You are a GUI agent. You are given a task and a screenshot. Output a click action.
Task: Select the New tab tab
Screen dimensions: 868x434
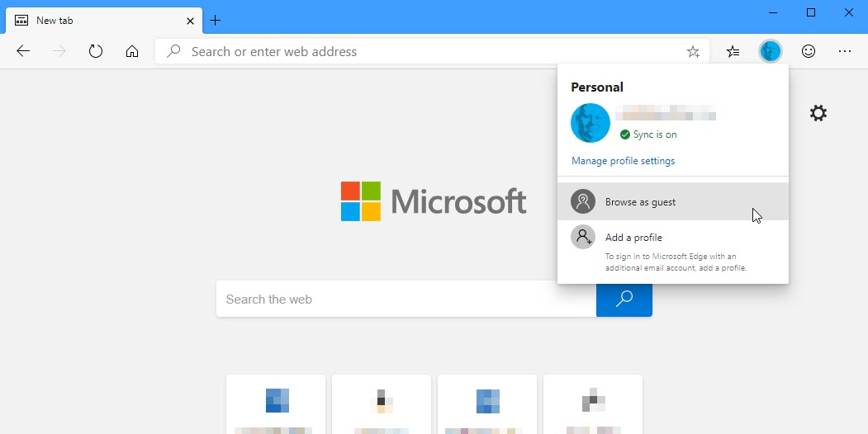click(104, 21)
